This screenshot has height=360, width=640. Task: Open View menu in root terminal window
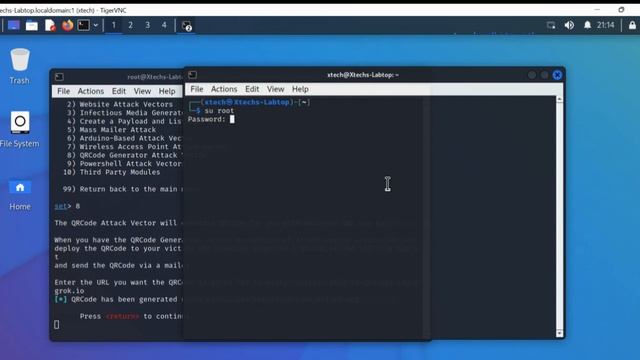pyautogui.click(x=142, y=91)
